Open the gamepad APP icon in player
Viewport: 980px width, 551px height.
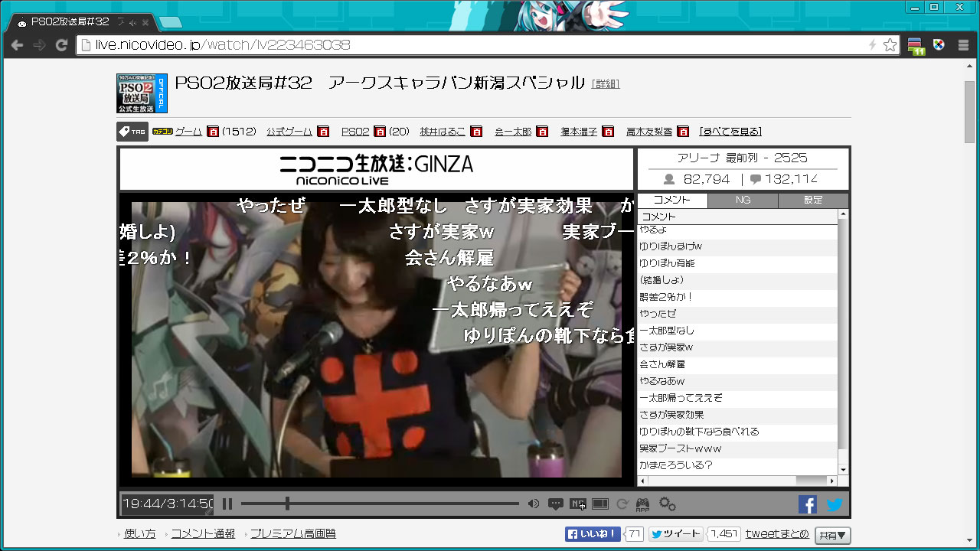pyautogui.click(x=643, y=504)
